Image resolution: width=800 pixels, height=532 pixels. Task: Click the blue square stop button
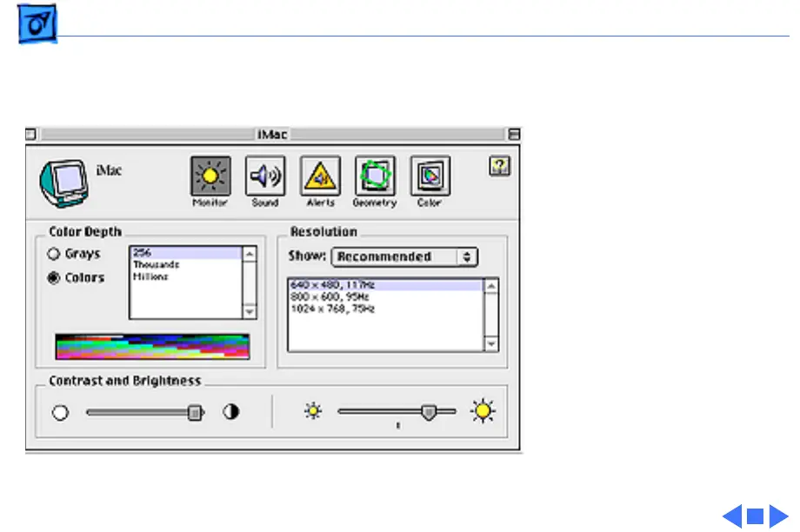point(755,516)
